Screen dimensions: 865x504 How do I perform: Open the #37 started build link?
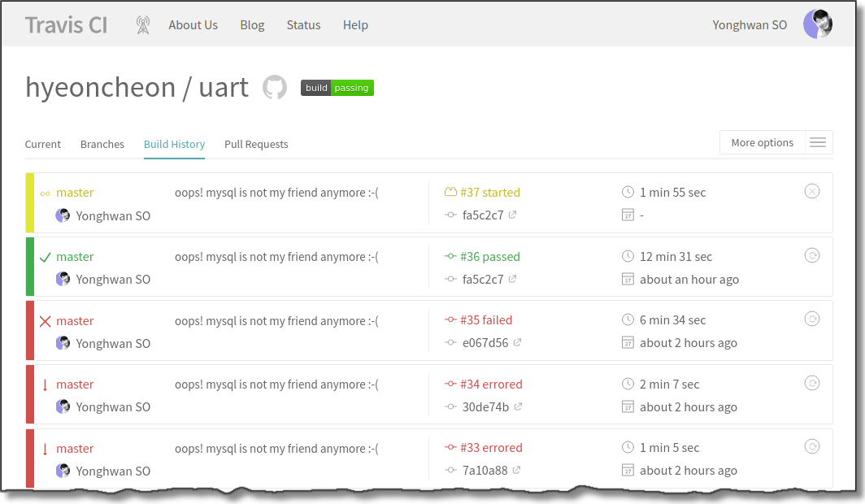tap(489, 193)
